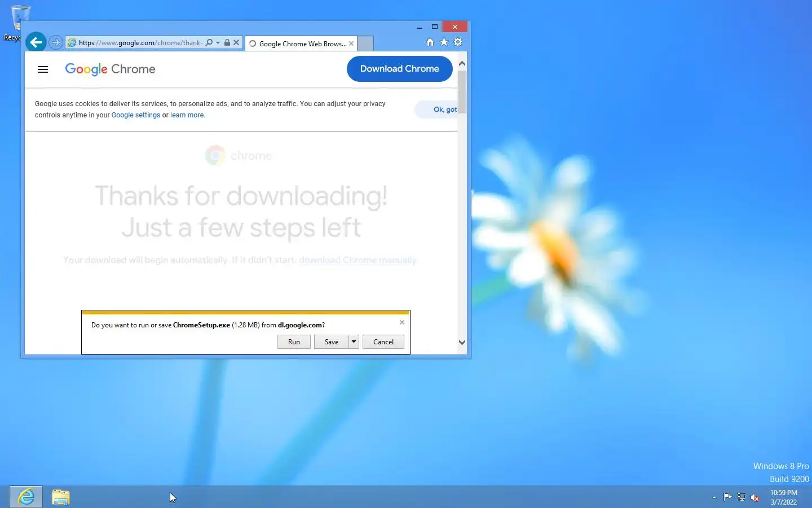812x508 pixels.
Task: Maximize the Internet Explorer window
Action: (x=435, y=27)
